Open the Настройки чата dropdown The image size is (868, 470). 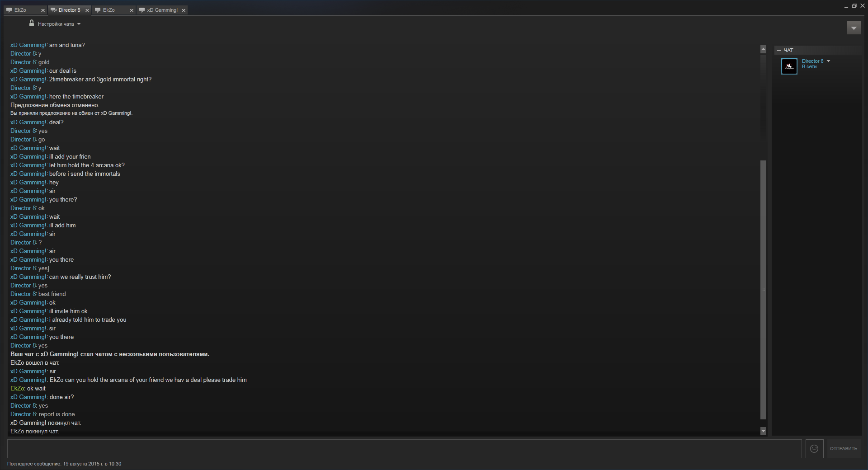coord(59,24)
